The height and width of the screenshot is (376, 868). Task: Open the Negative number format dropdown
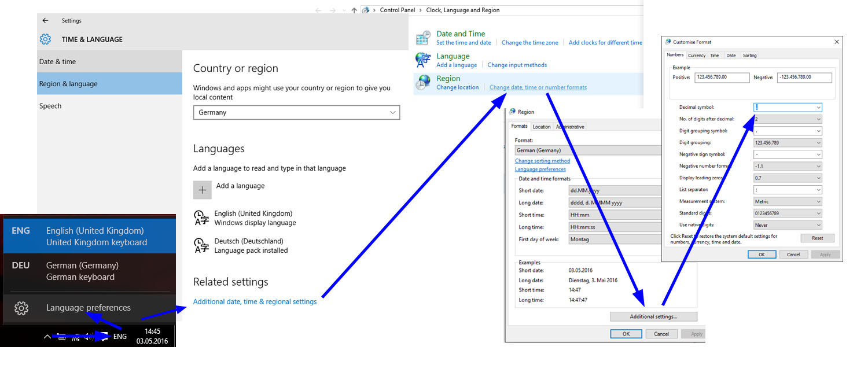(x=788, y=166)
